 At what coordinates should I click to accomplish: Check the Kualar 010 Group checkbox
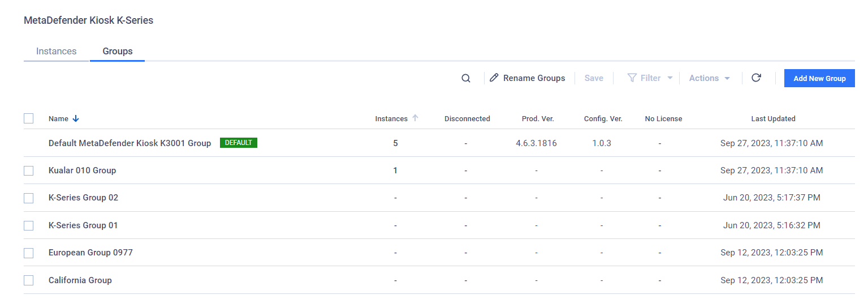tap(29, 170)
